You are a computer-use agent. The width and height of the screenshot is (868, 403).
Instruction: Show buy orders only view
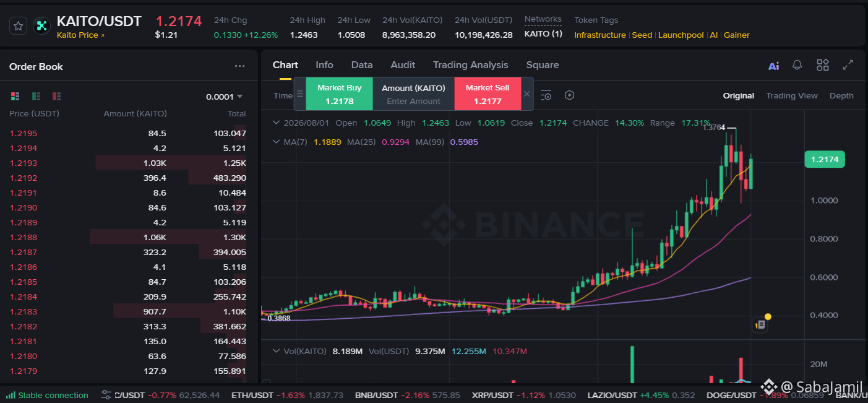36,96
